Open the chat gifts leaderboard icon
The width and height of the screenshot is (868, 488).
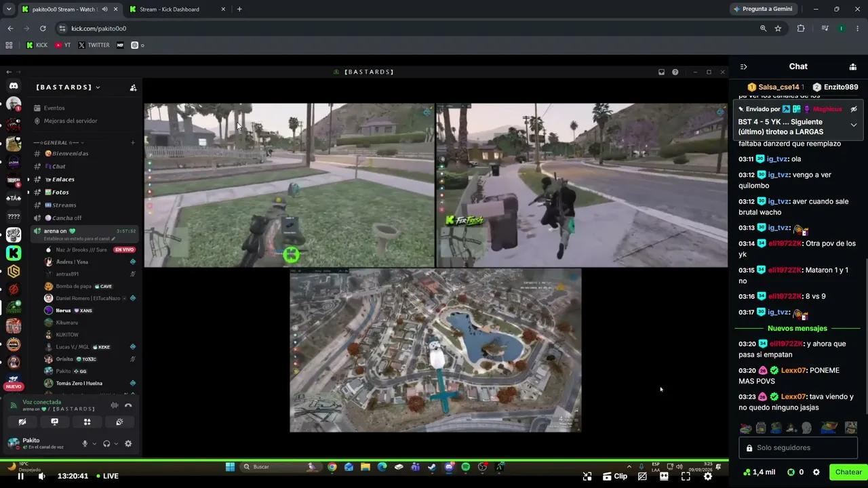pyautogui.click(x=853, y=66)
